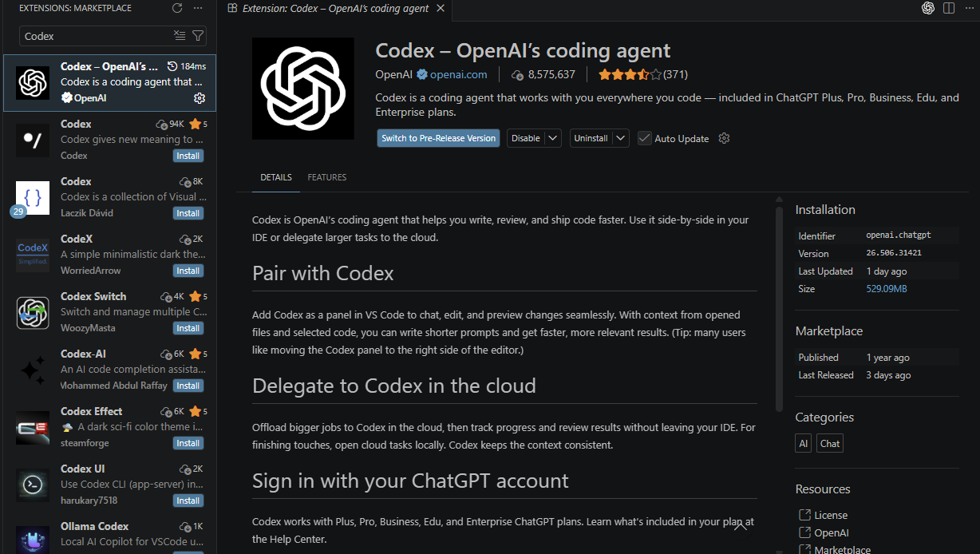980x554 pixels.
Task: Select Codex – OpenAI's list item title
Action: tap(109, 66)
